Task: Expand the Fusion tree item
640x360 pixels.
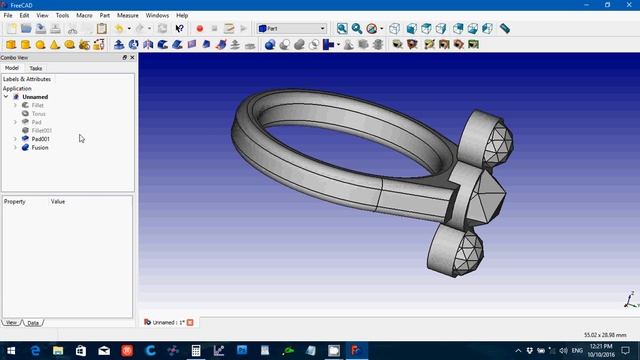Action: point(15,147)
